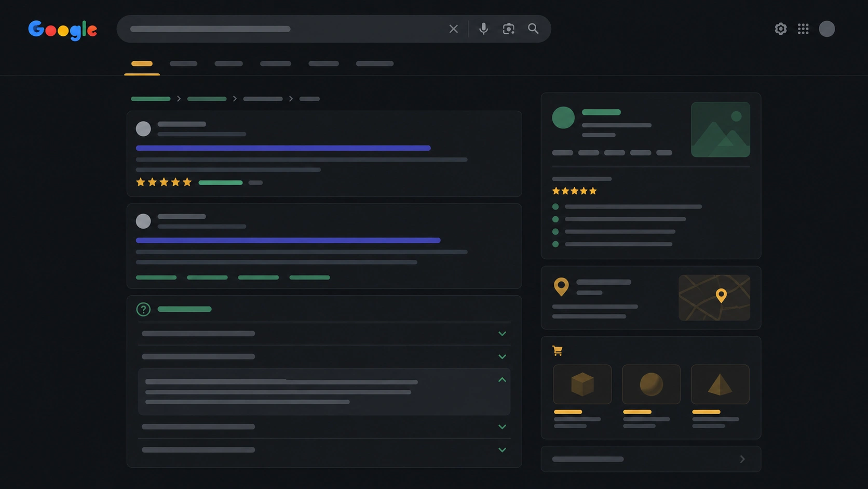Click the favicon of the first search result
The width and height of the screenshot is (868, 489).
pos(143,128)
